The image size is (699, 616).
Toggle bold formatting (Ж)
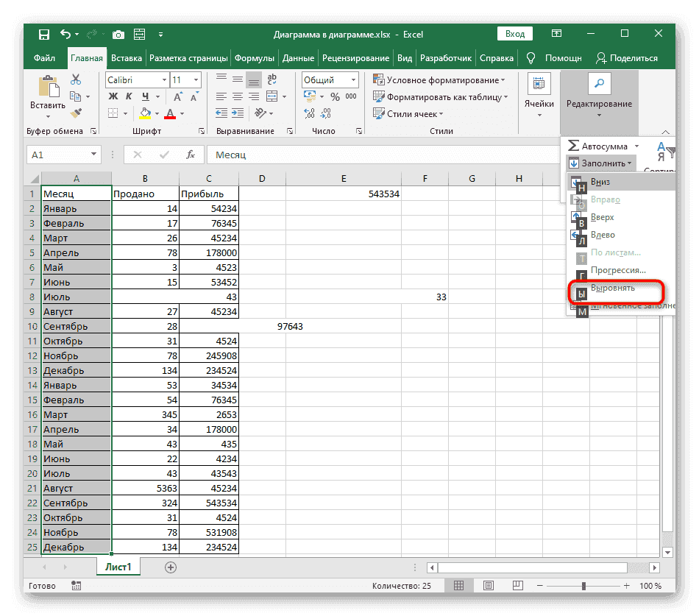(x=113, y=96)
